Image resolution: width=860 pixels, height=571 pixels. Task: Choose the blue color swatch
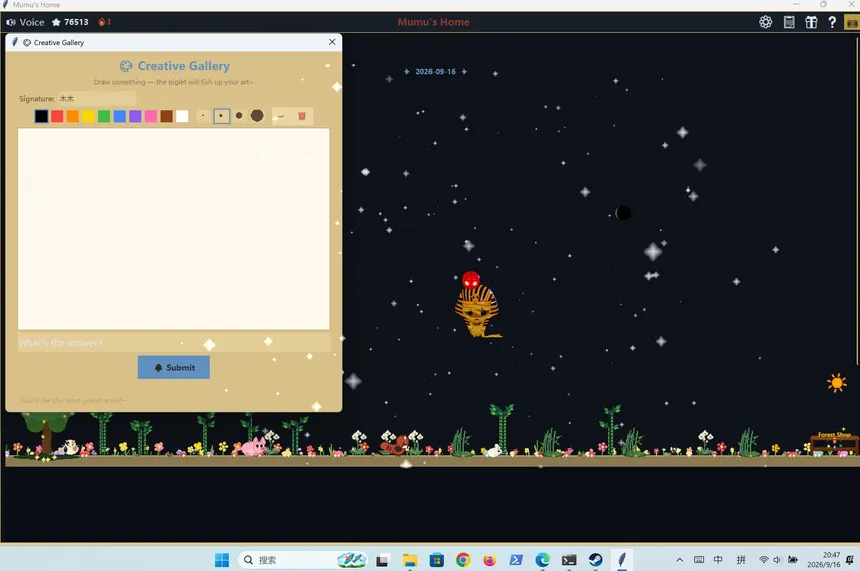point(120,116)
